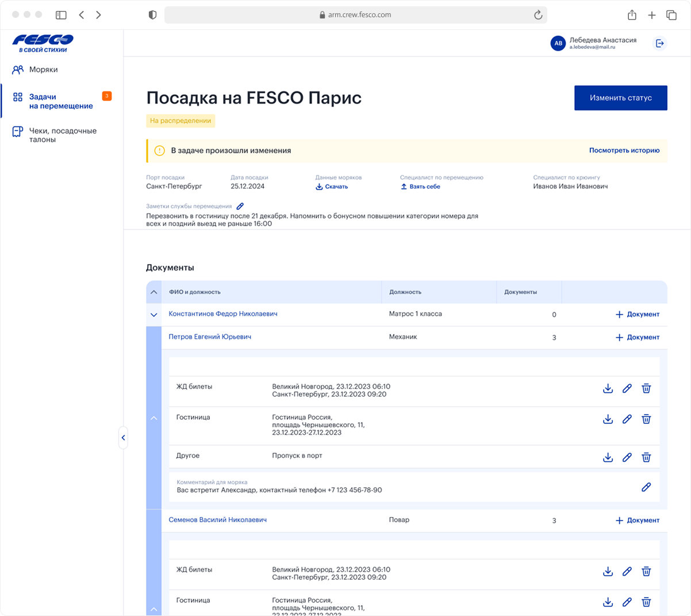This screenshot has height=616, width=691.
Task: Download Petrov's Пропуск в порт file
Action: pyautogui.click(x=608, y=457)
